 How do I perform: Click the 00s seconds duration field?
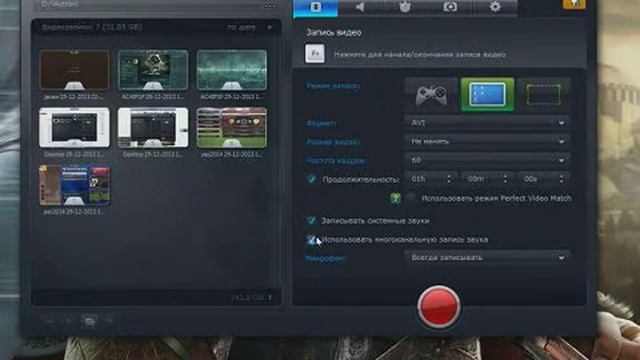[x=538, y=179]
